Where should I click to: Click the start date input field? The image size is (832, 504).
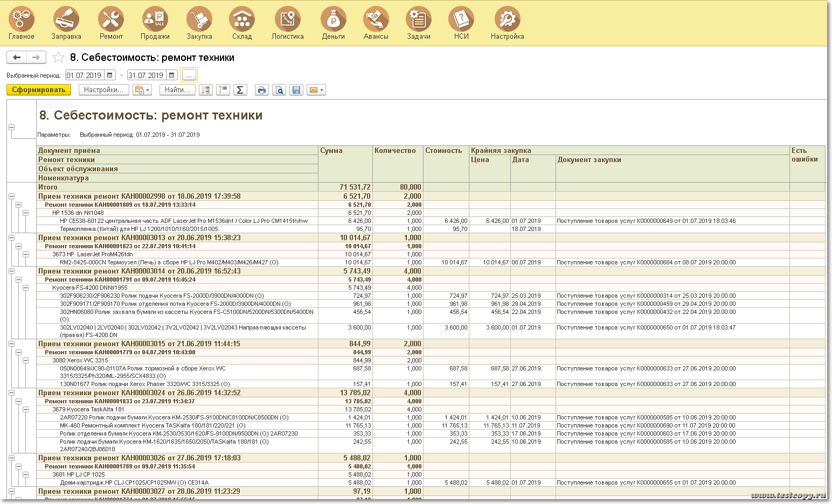(85, 75)
